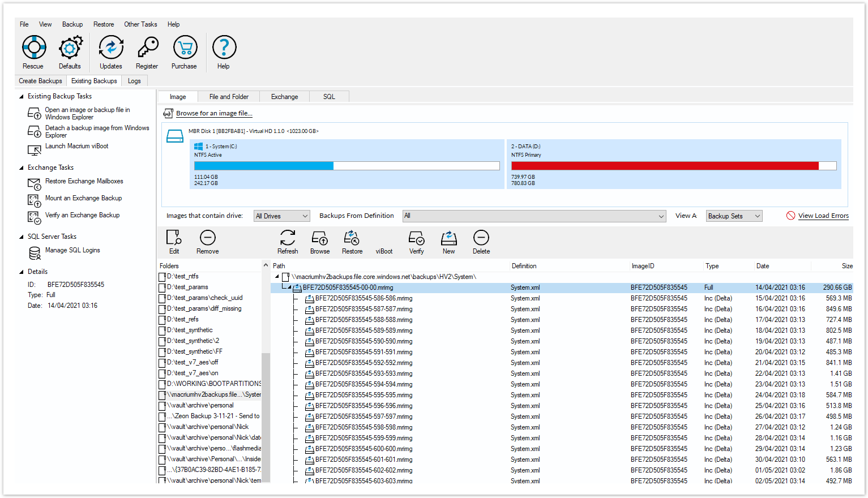Viewport: 868px width, 498px height.
Task: Click the Manage SQL Logins icon
Action: tap(35, 253)
